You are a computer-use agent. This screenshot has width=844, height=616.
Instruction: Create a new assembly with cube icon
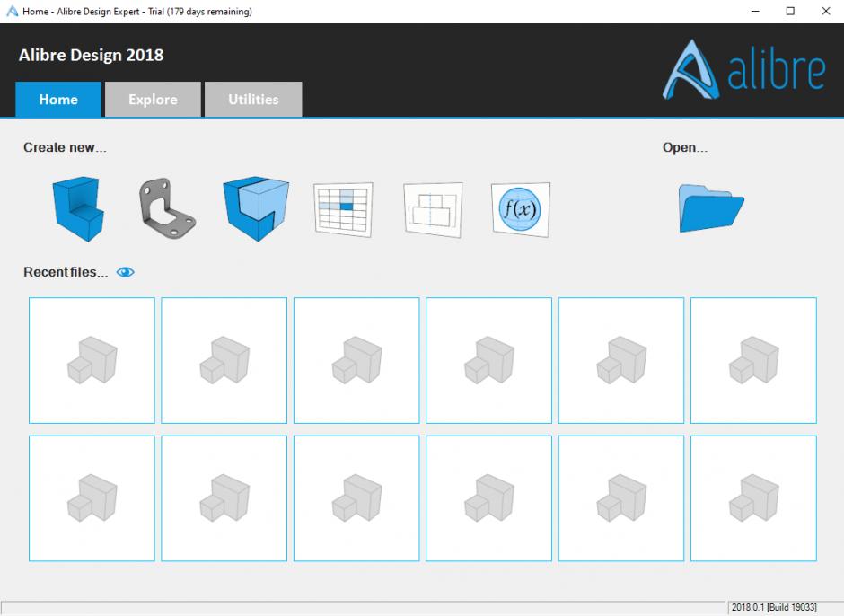pyautogui.click(x=256, y=208)
